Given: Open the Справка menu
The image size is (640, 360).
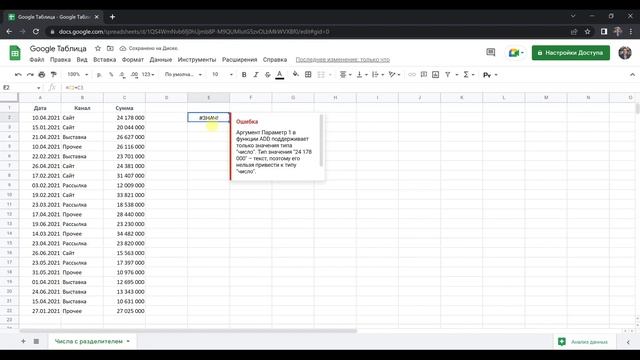Looking at the screenshot, I should (x=275, y=60).
